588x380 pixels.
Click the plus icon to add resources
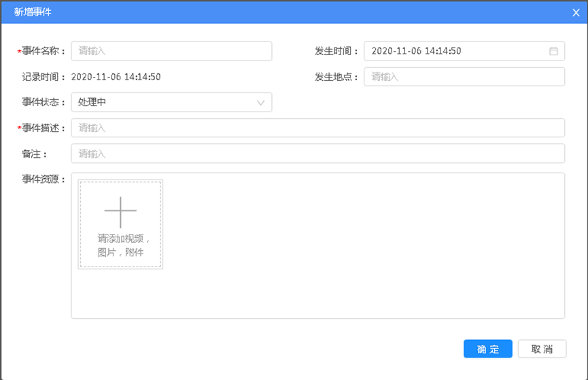[120, 212]
